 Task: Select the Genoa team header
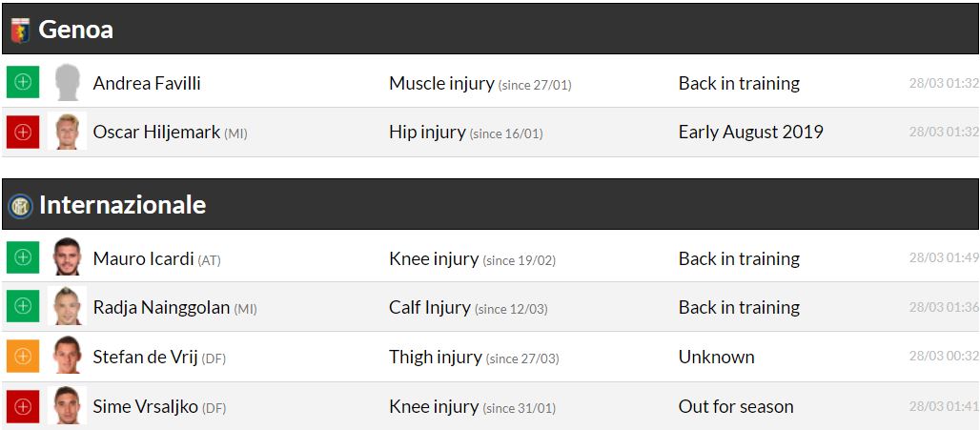(x=76, y=30)
